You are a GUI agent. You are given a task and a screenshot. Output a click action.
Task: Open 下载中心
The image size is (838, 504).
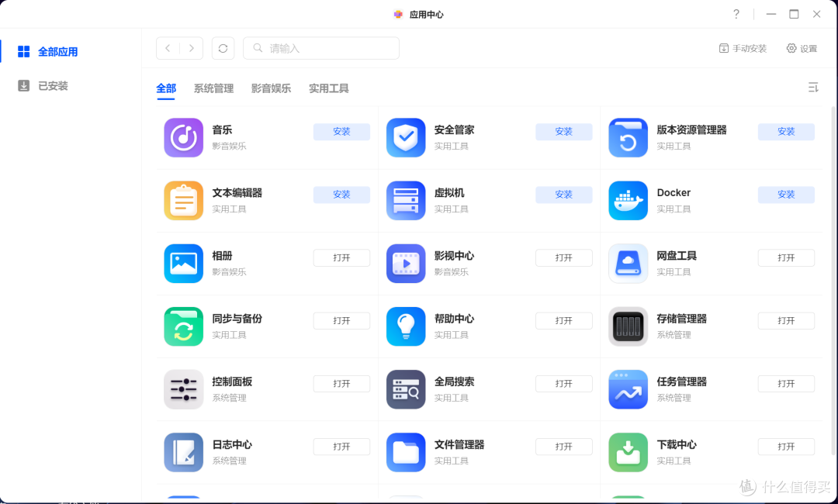tap(786, 447)
